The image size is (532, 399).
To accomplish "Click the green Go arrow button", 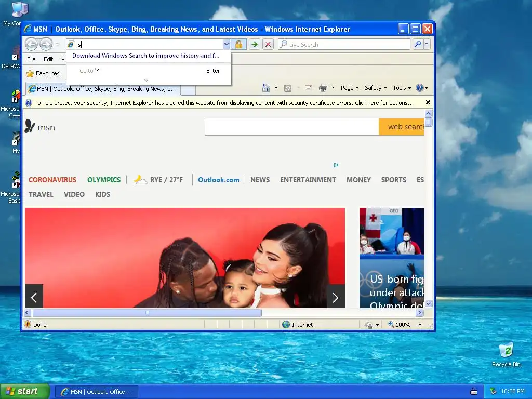I will 254,44.
